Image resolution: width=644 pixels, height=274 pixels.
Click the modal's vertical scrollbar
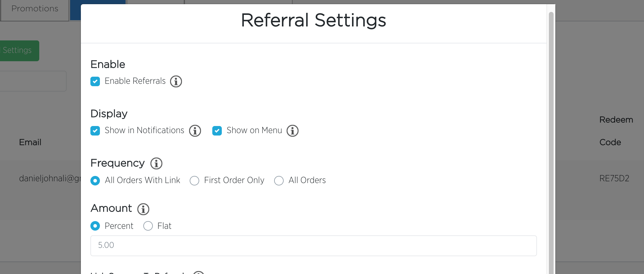pyautogui.click(x=551, y=143)
